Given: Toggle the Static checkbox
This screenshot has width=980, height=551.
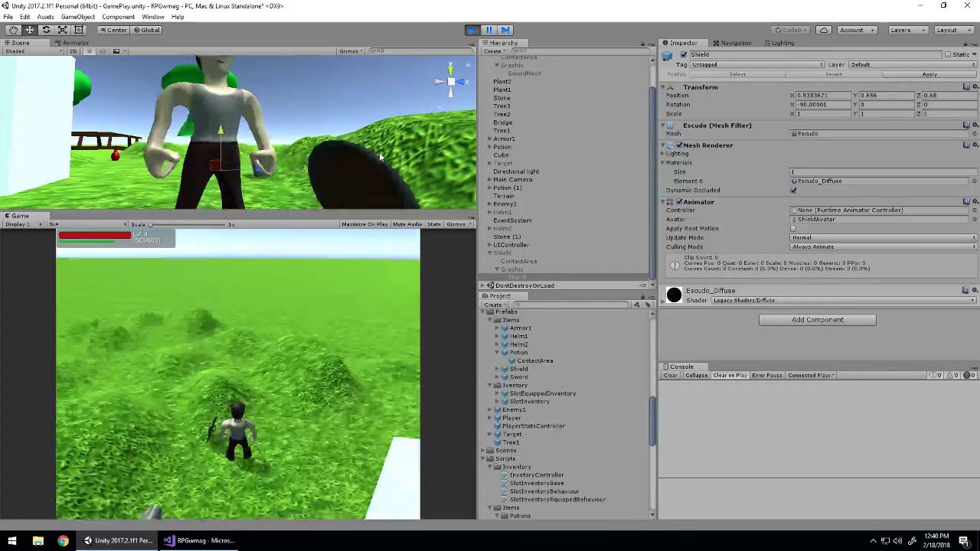Looking at the screenshot, I should pos(948,55).
